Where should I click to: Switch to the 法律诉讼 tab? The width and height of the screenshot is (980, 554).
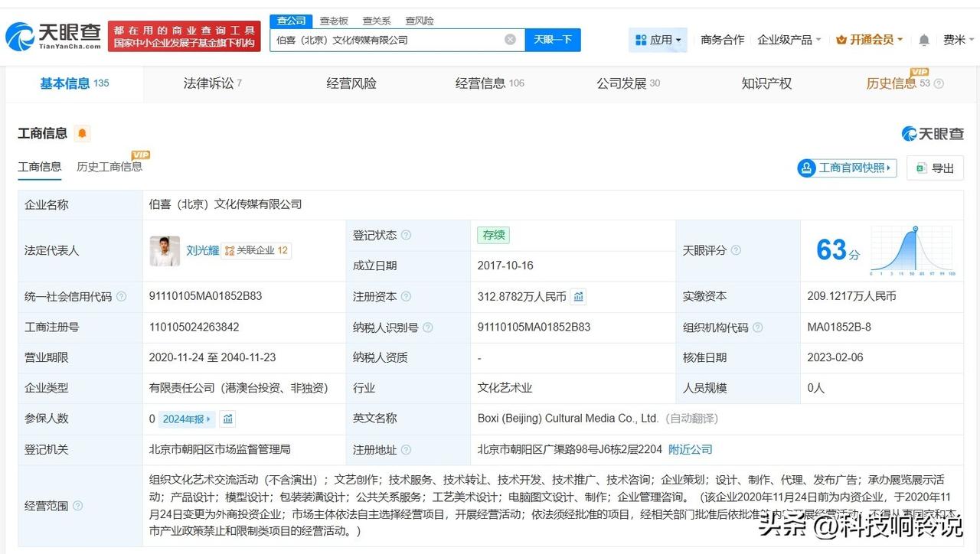212,83
